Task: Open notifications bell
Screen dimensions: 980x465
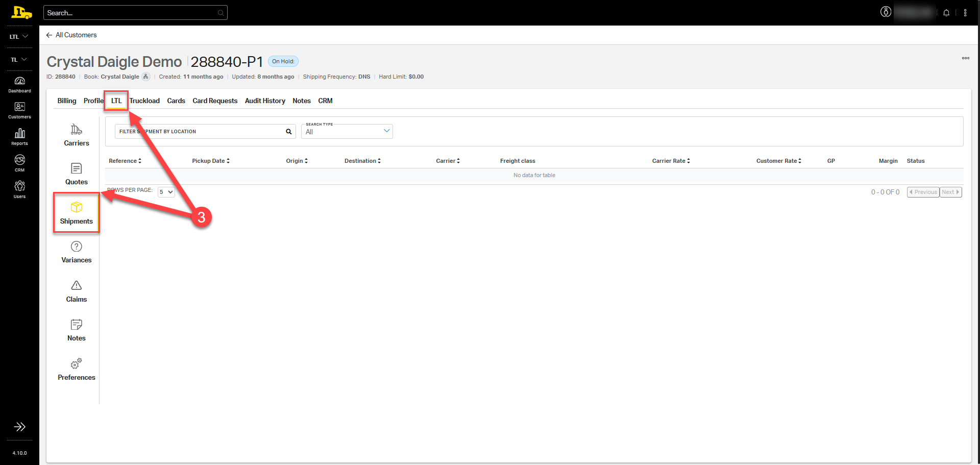Action: click(946, 13)
